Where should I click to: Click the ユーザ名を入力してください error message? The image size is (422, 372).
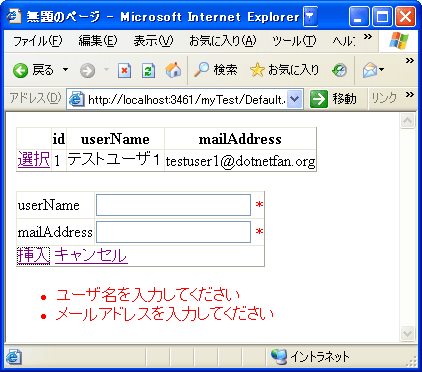click(148, 295)
